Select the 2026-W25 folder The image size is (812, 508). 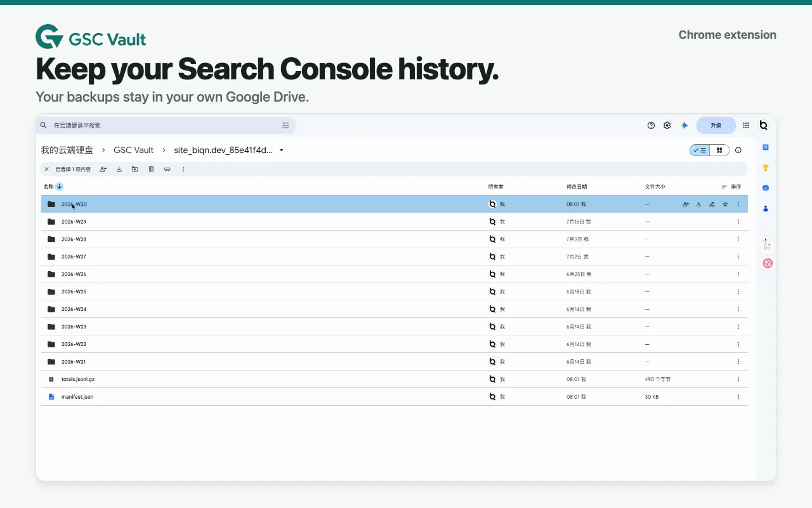(395, 291)
